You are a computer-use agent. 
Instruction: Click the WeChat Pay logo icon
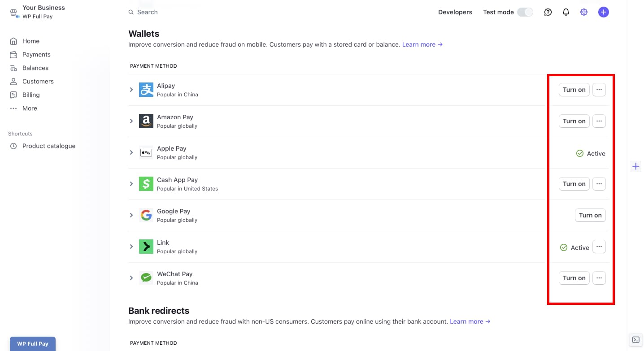(x=146, y=278)
